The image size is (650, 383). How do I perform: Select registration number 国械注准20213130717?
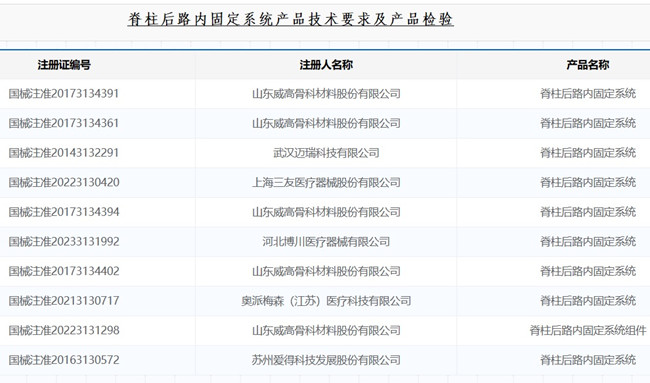coord(64,301)
